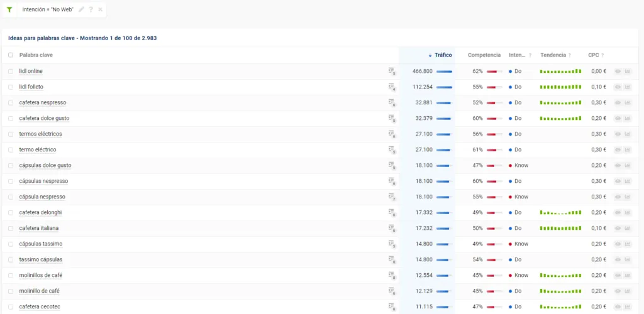Image resolution: width=644 pixels, height=314 pixels.
Task: Open SERP snippet icon for lidl online
Action: [391, 72]
